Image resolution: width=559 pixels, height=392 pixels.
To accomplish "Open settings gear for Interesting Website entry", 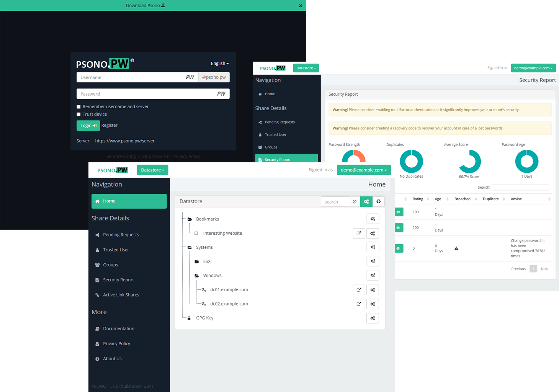I will point(373,233).
